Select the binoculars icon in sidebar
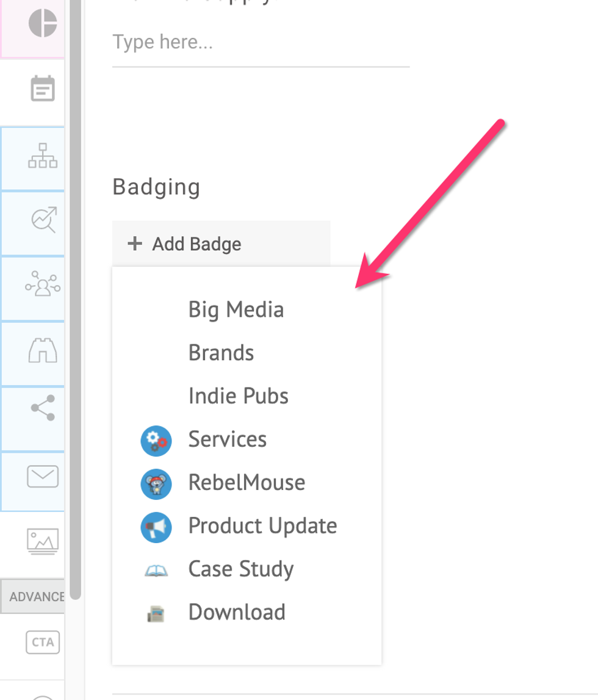Viewport: 598px width, 700px height. click(x=43, y=350)
